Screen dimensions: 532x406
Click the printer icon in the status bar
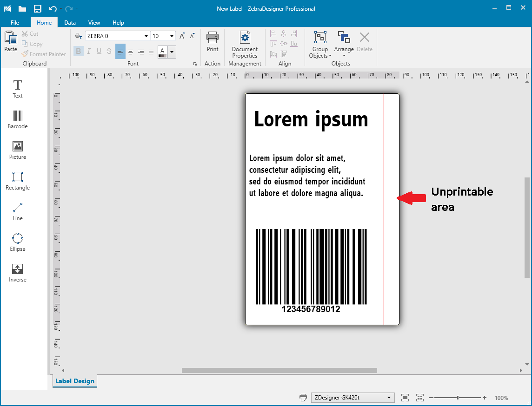303,398
